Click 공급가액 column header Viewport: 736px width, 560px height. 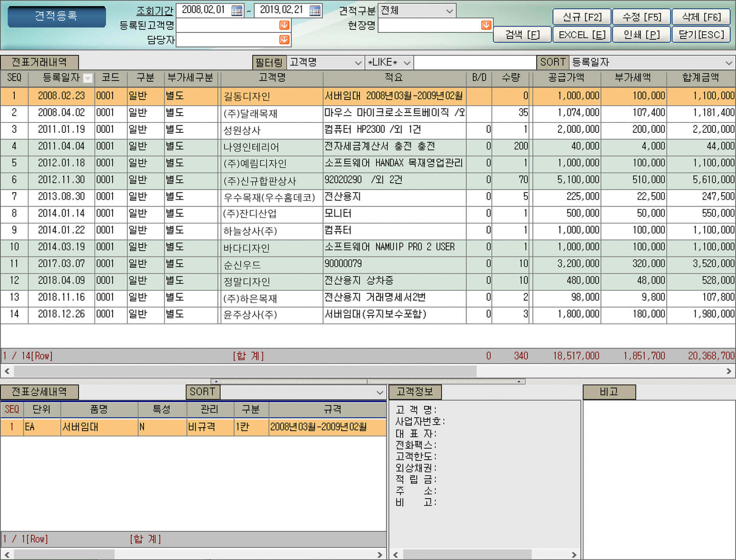tap(566, 78)
